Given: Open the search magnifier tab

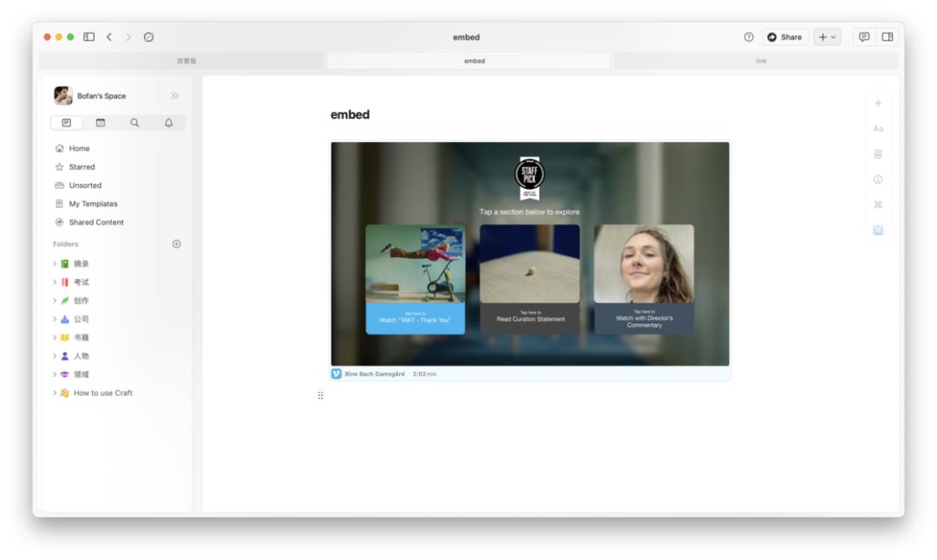Looking at the screenshot, I should pyautogui.click(x=134, y=123).
